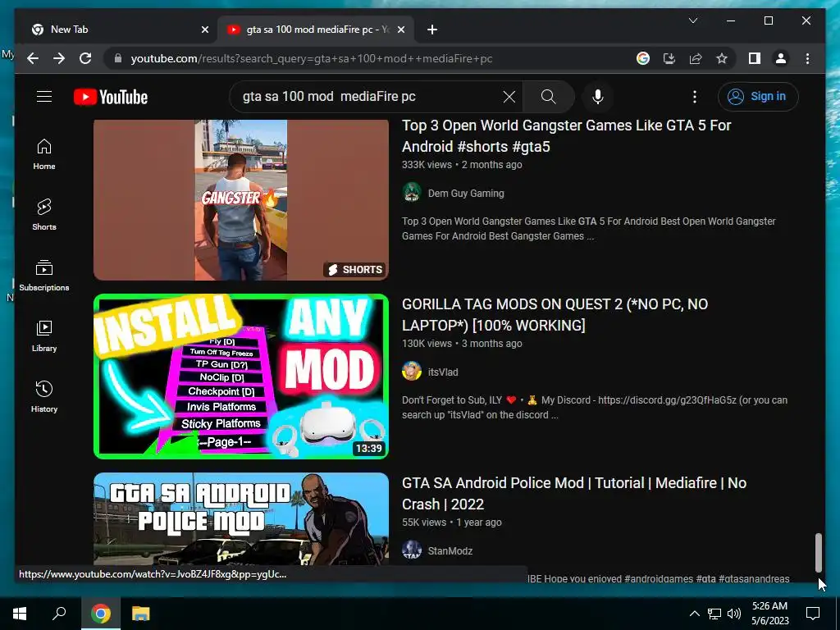Viewport: 840px width, 630px height.
Task: Open the taskbar clock and date
Action: click(x=769, y=614)
